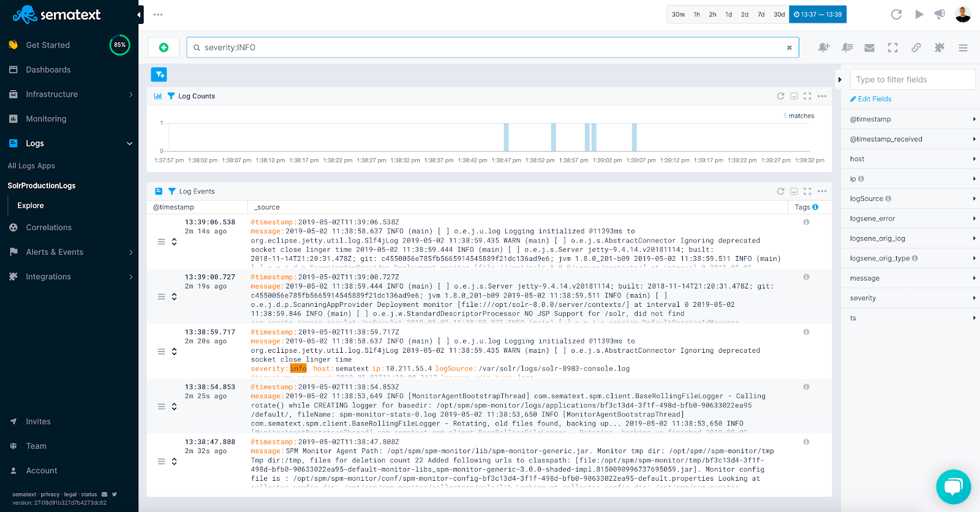Copy the share link icon
The width and height of the screenshot is (980, 512).
[916, 47]
